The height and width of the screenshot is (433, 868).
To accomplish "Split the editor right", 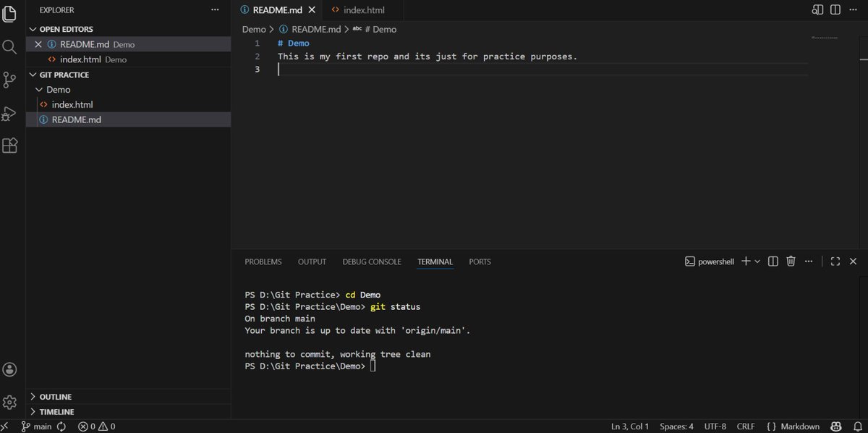I will (x=835, y=10).
